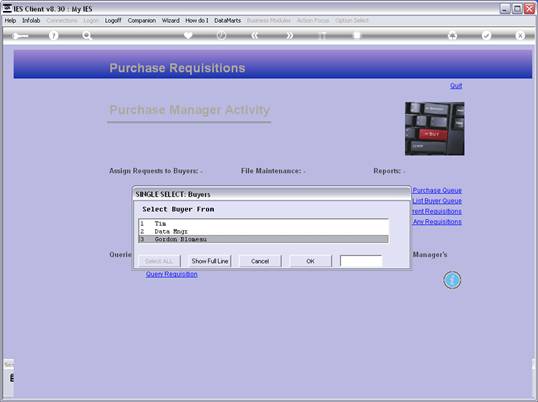Click the Show Full Line button
Screen dimensions: 538x402
[x=210, y=261]
